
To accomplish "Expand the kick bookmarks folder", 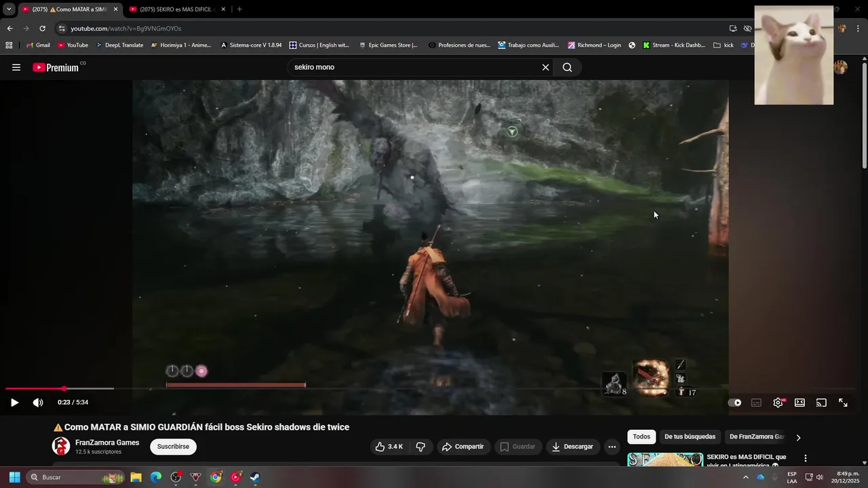I will click(x=724, y=45).
